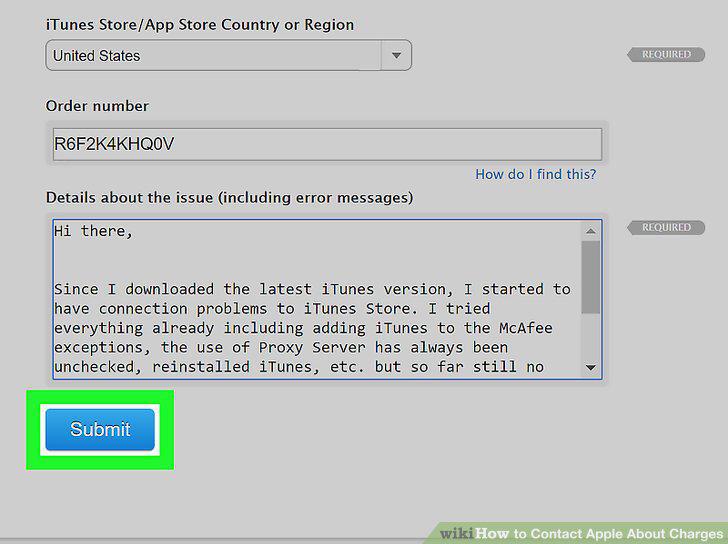Click the text area scrollbar up arrow
Image resolution: width=728 pixels, height=544 pixels.
pyautogui.click(x=591, y=231)
